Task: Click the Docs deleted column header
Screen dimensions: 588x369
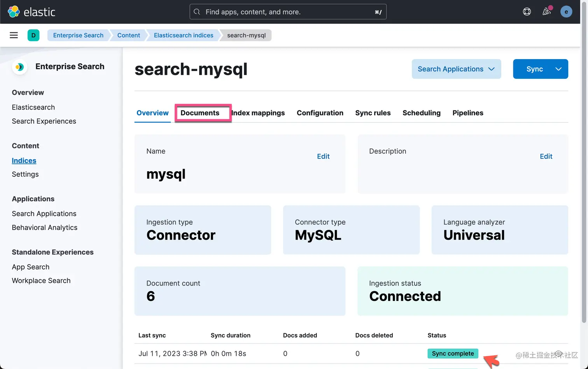Action: pyautogui.click(x=374, y=335)
